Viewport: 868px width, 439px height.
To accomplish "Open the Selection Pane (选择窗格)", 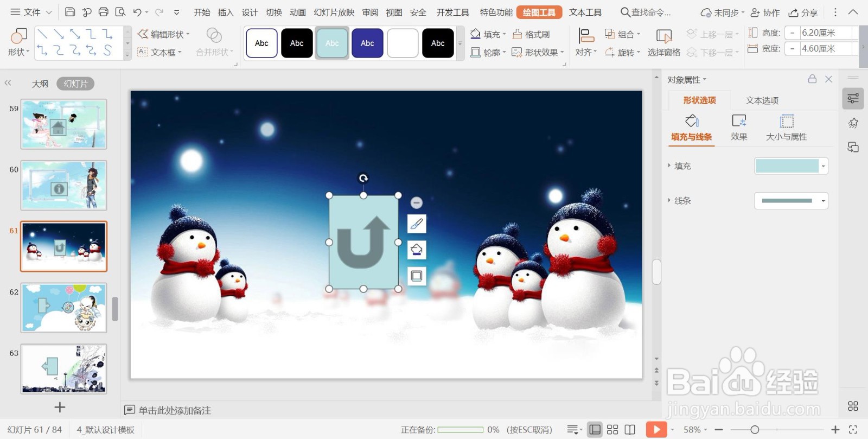I will click(x=663, y=42).
